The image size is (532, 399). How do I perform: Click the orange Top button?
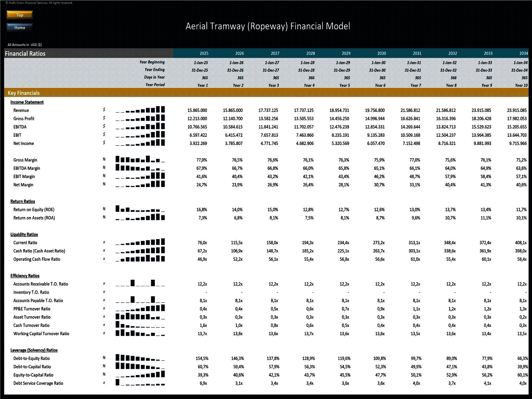pos(20,15)
